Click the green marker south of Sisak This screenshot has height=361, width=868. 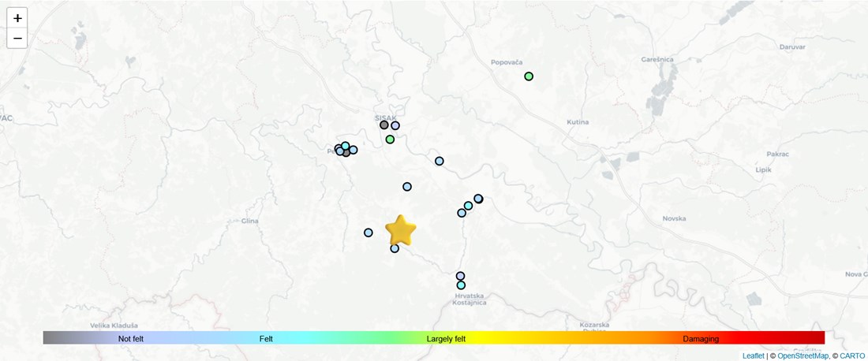(x=390, y=140)
